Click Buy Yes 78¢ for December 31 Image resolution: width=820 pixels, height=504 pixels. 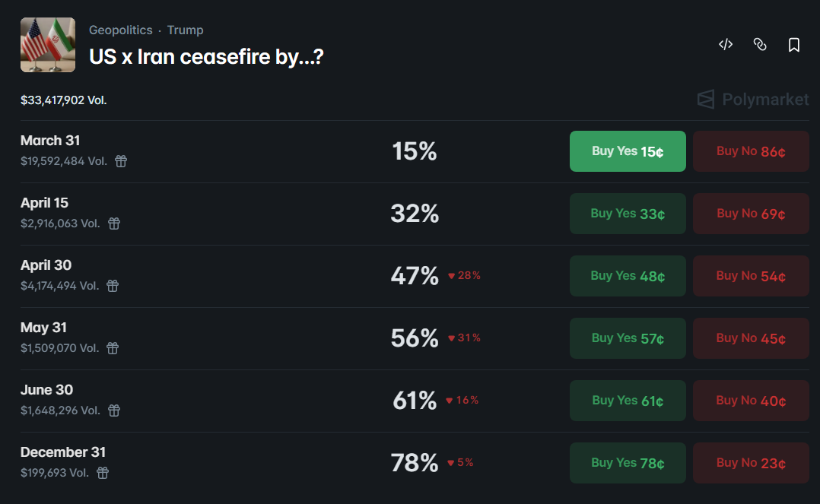(627, 463)
